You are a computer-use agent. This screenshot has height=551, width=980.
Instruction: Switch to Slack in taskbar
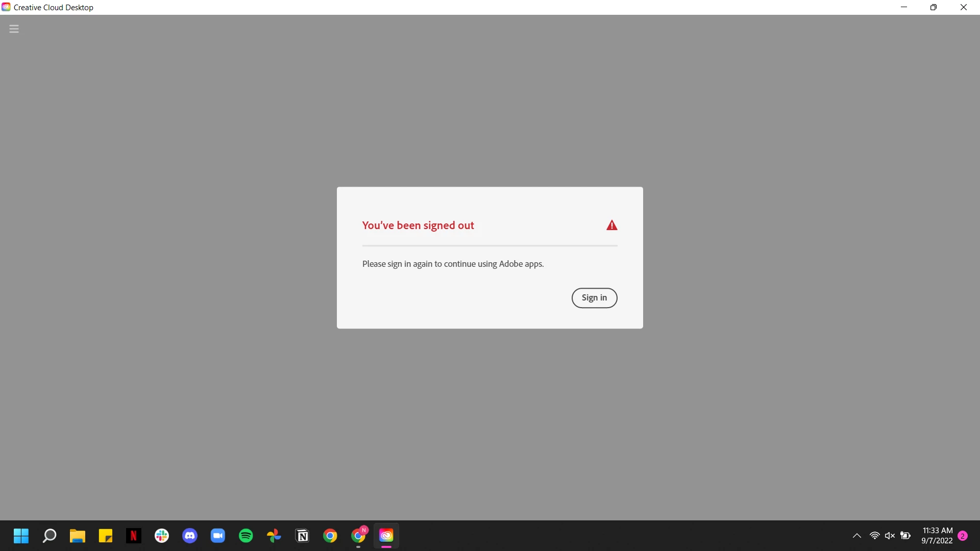pos(162,536)
